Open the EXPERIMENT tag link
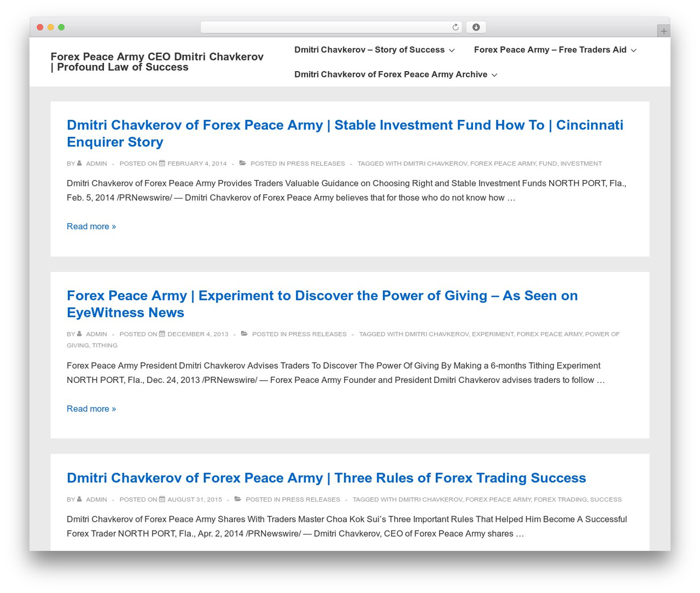 (492, 334)
